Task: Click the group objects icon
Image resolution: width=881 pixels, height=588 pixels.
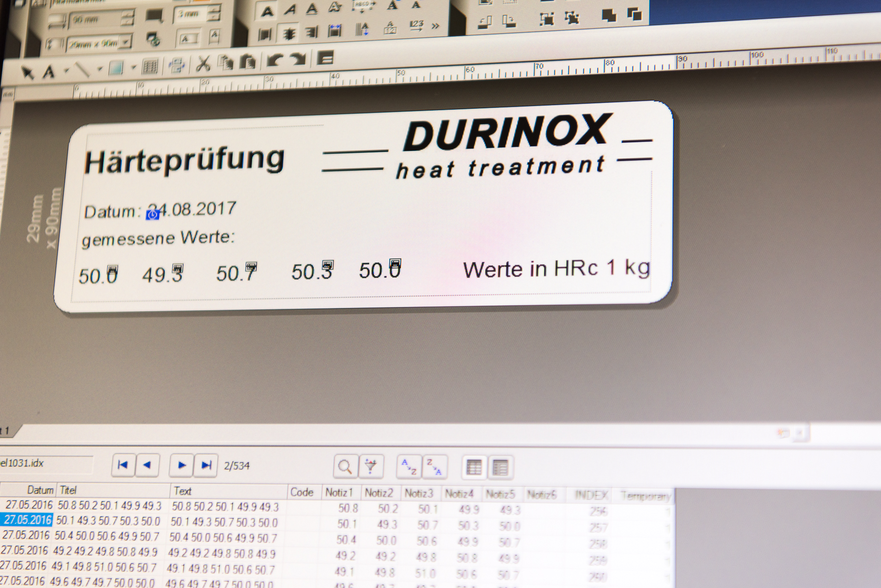Action: [x=546, y=19]
